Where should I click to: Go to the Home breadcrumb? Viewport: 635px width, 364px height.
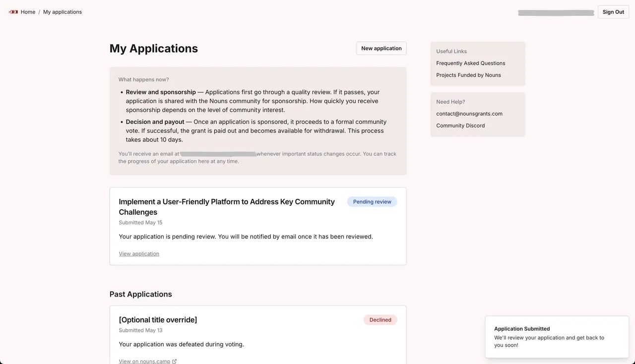pos(28,12)
